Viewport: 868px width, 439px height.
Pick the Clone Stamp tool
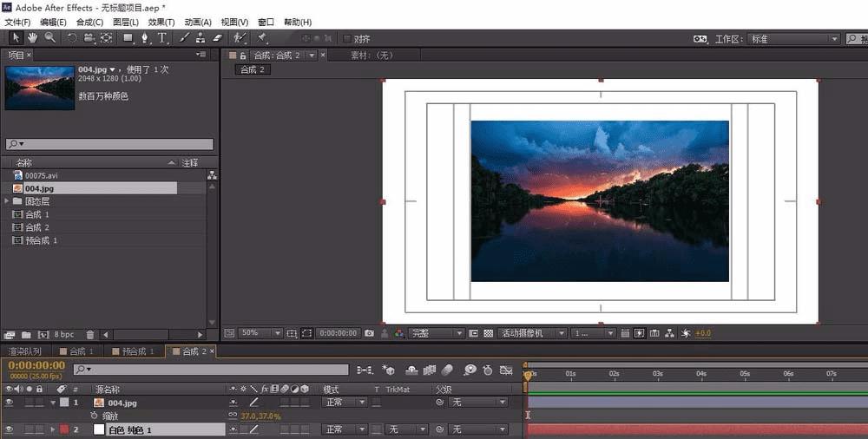[201, 38]
